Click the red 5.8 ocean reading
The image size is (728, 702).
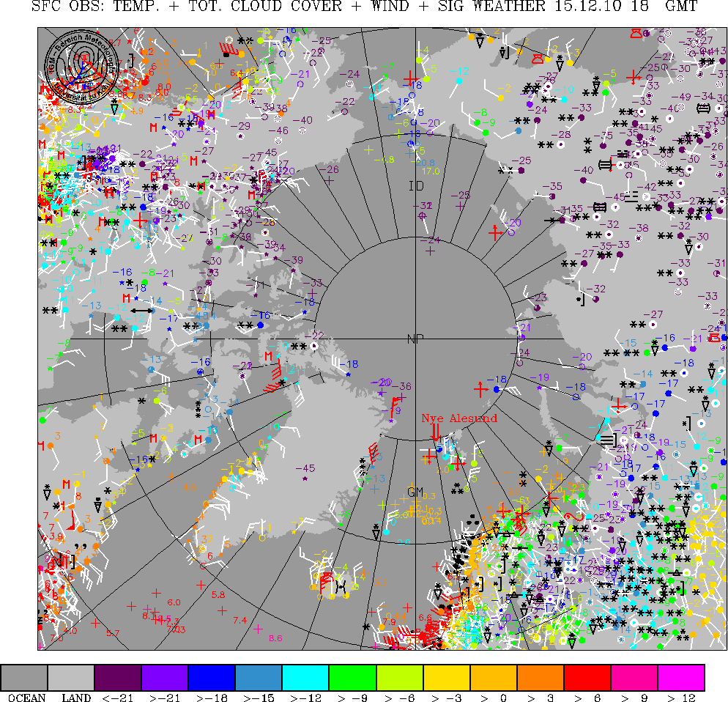(x=218, y=595)
